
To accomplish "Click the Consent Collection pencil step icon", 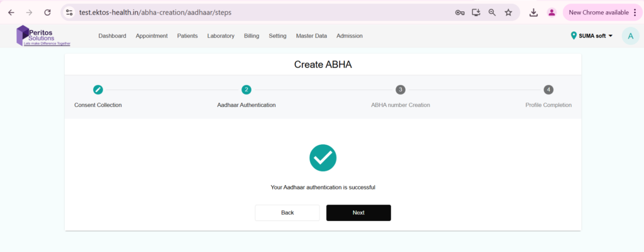I will tap(97, 89).
